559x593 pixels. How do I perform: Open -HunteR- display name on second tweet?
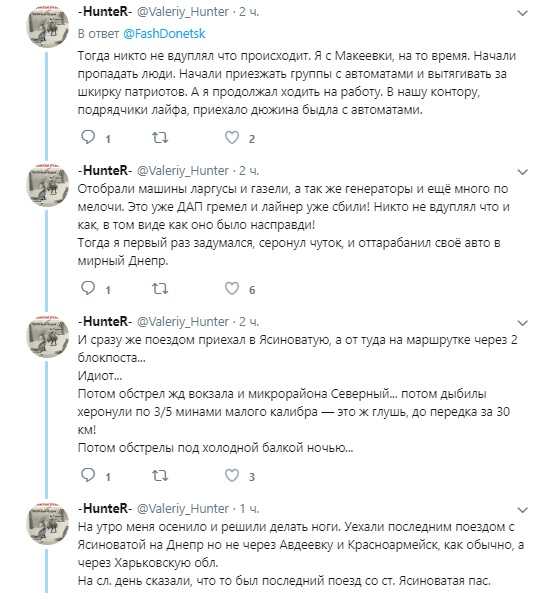click(x=105, y=171)
